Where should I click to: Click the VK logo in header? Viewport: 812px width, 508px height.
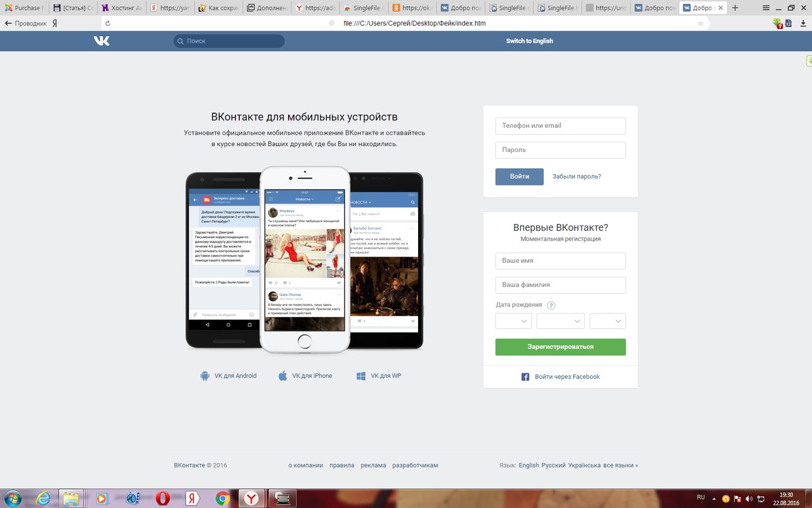101,41
